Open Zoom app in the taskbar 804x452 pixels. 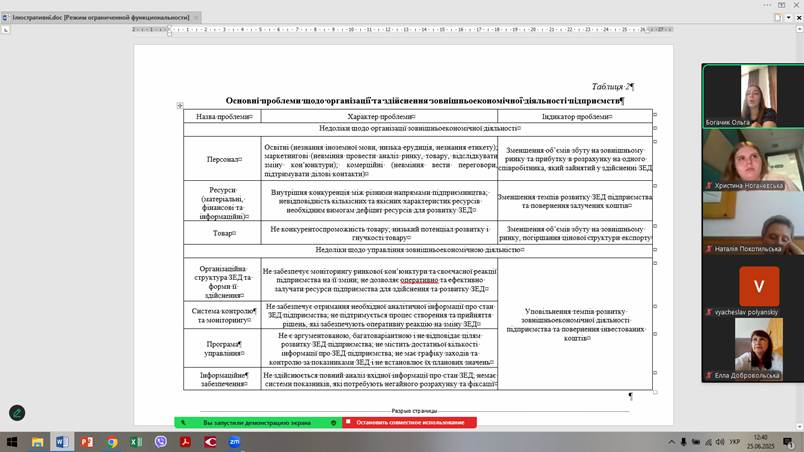tap(234, 441)
